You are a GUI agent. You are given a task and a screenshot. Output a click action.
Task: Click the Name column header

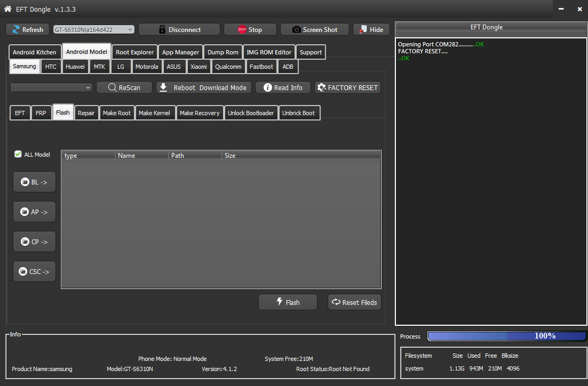(x=142, y=156)
